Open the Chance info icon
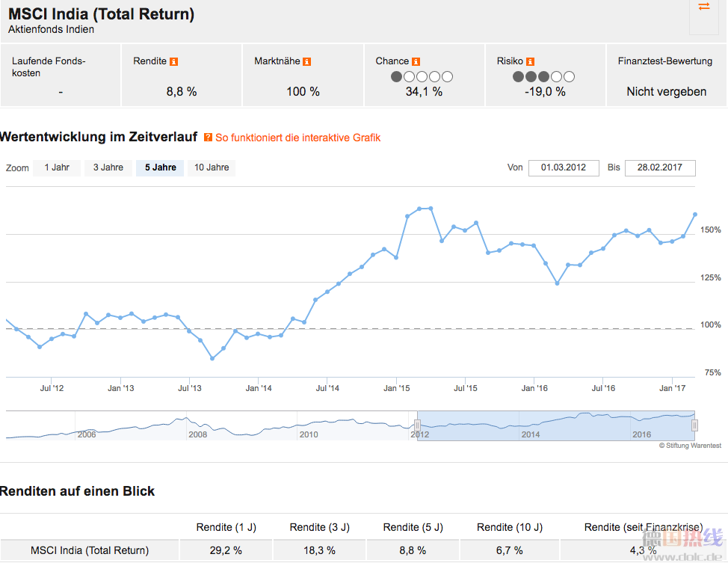 pos(416,62)
